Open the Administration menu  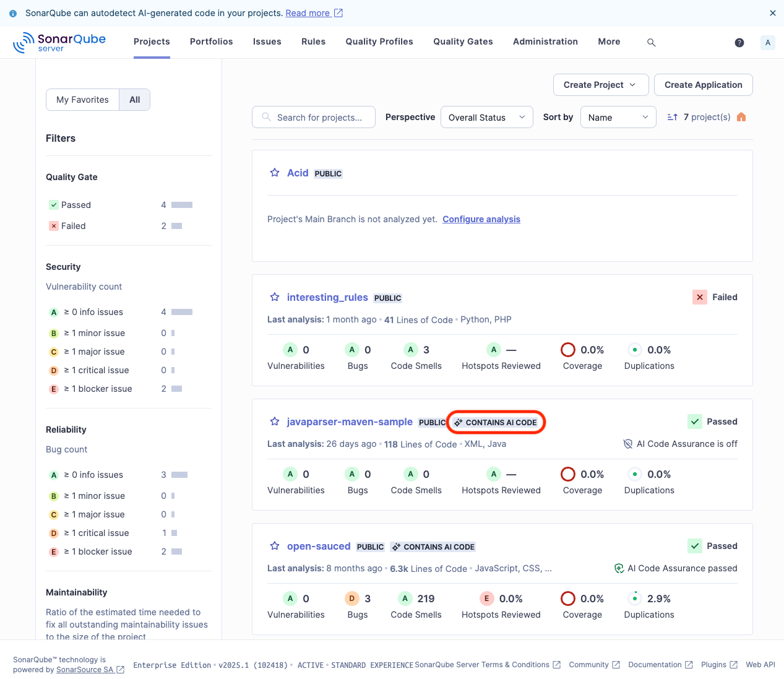545,41
